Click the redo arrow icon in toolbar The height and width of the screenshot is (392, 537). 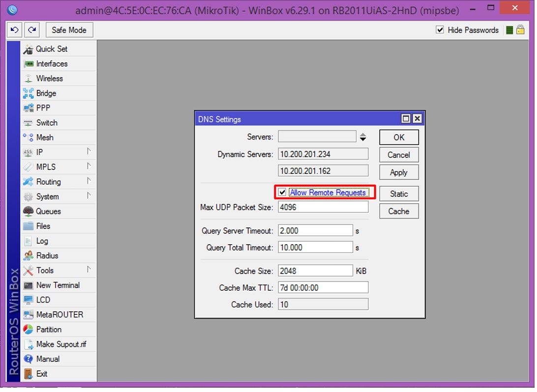(x=32, y=30)
